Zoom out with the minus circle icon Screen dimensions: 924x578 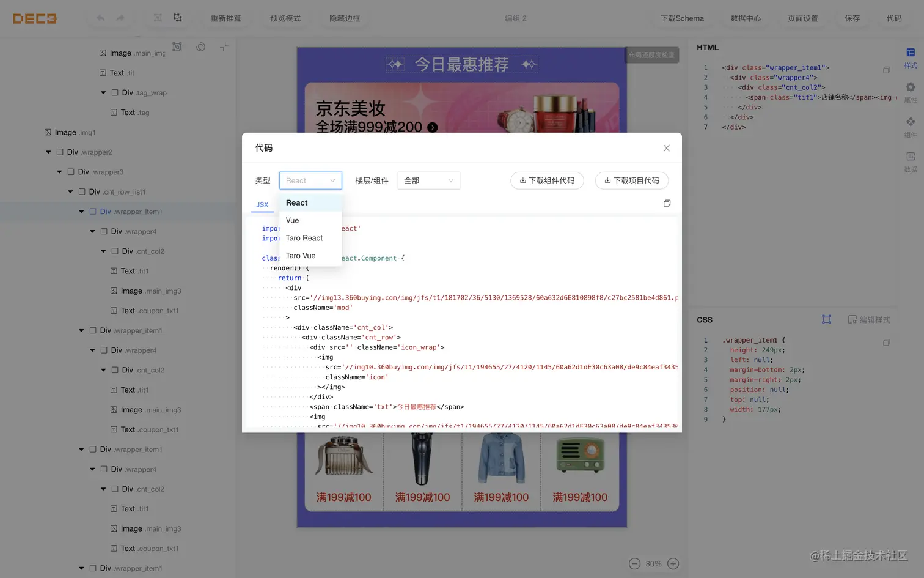(x=635, y=564)
